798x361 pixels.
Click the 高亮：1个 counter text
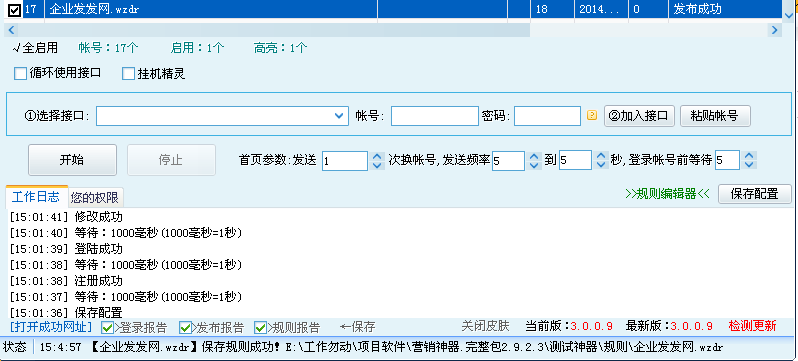(280, 48)
